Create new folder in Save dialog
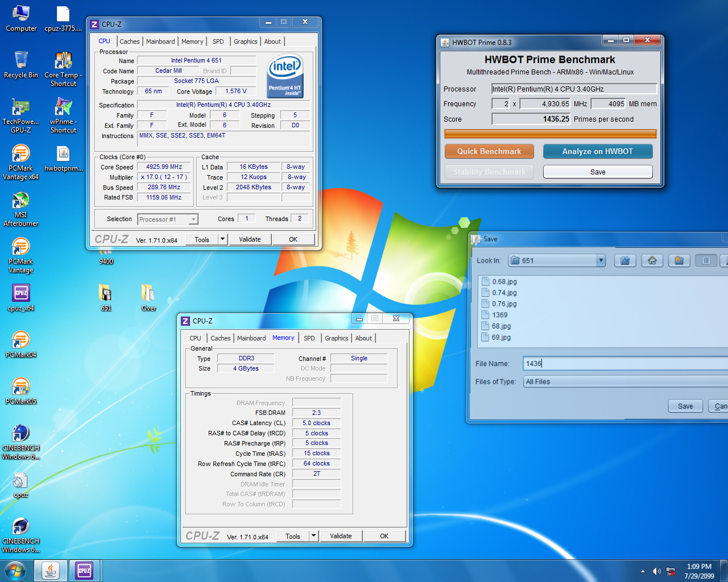Screen dimensions: 728x582 click(x=679, y=260)
